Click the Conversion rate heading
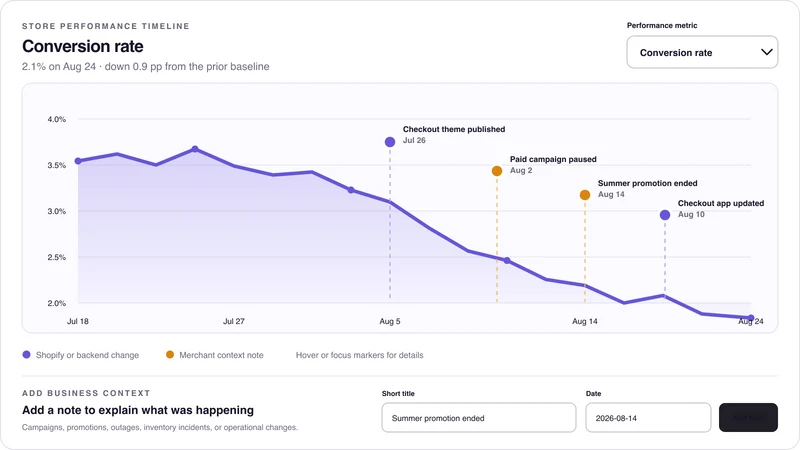This screenshot has width=800, height=450. 83,46
